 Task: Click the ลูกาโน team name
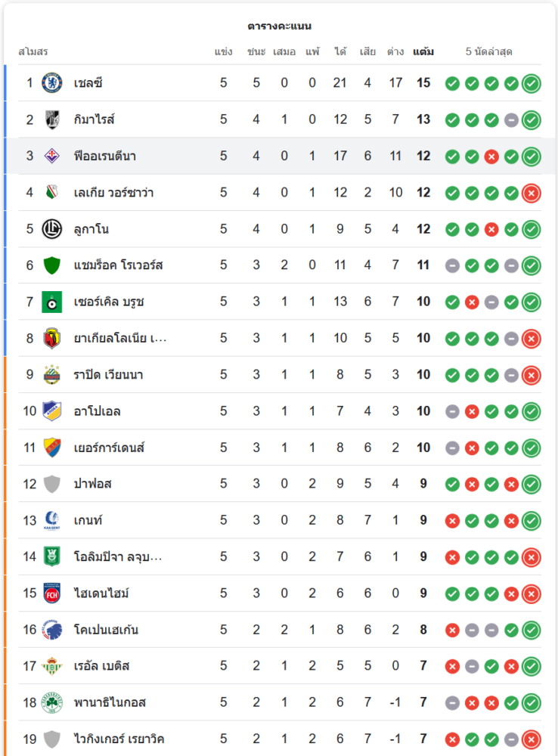pyautogui.click(x=91, y=229)
